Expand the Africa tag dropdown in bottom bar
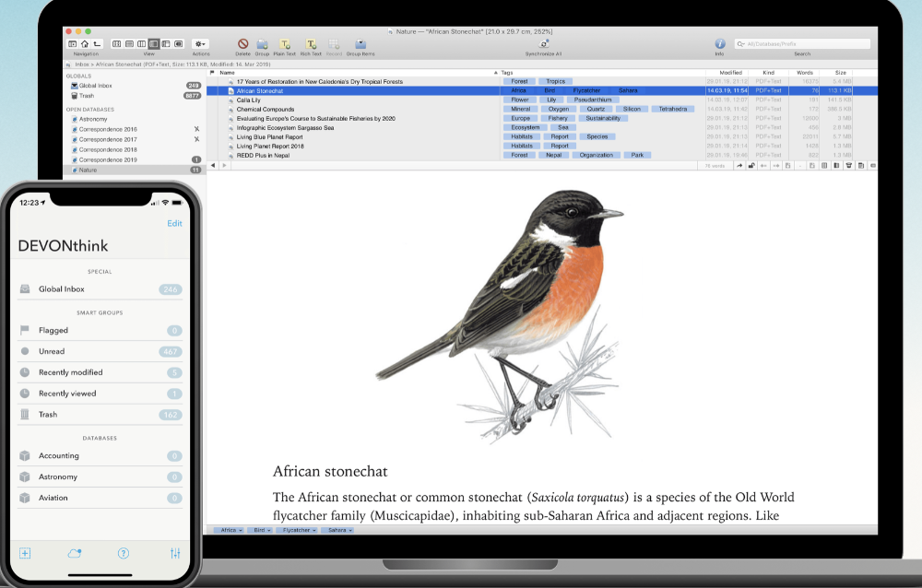This screenshot has width=922, height=588. click(x=237, y=531)
